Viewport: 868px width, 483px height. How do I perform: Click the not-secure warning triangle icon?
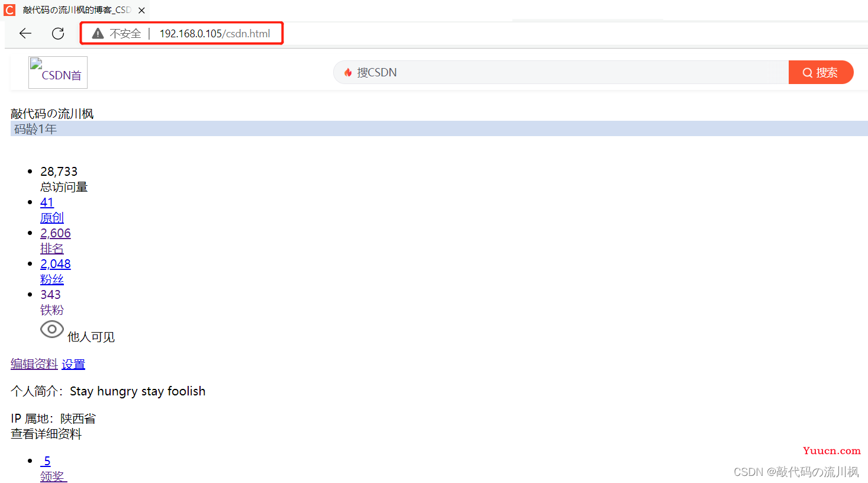click(98, 34)
